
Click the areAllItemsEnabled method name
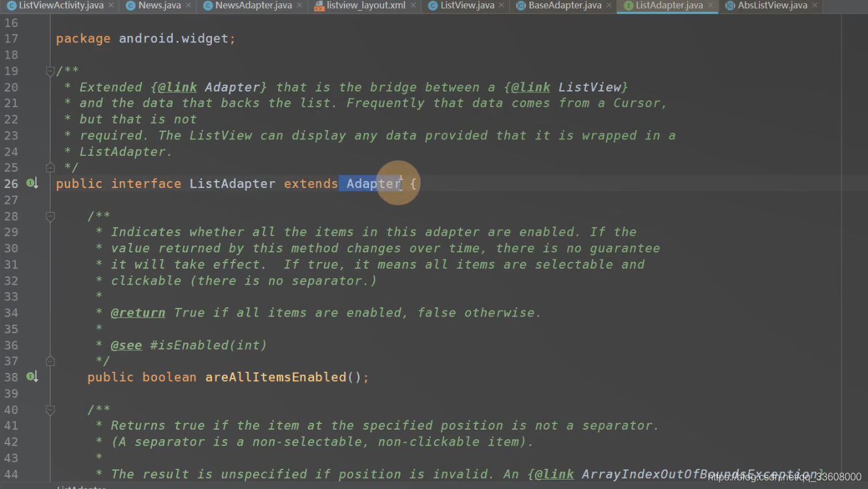[x=276, y=377]
